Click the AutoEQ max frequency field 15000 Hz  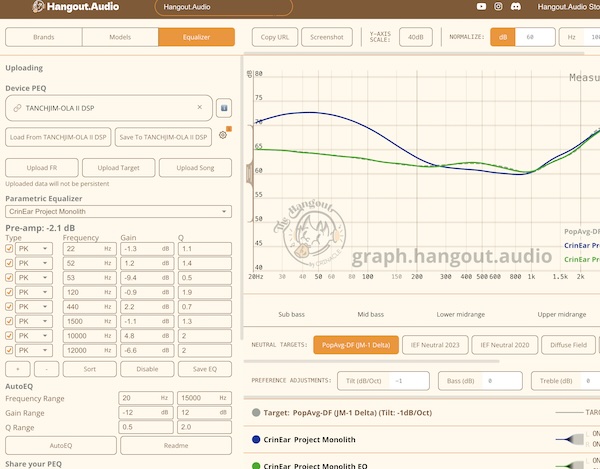click(x=204, y=398)
